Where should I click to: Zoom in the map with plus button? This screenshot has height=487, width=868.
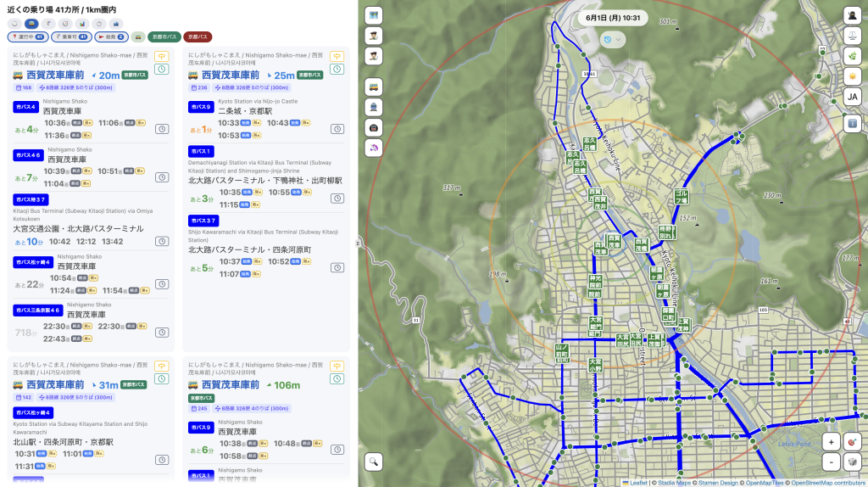pyautogui.click(x=831, y=442)
